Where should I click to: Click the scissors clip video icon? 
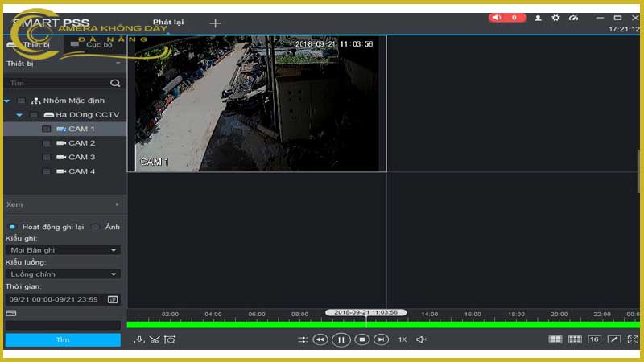pos(155,339)
